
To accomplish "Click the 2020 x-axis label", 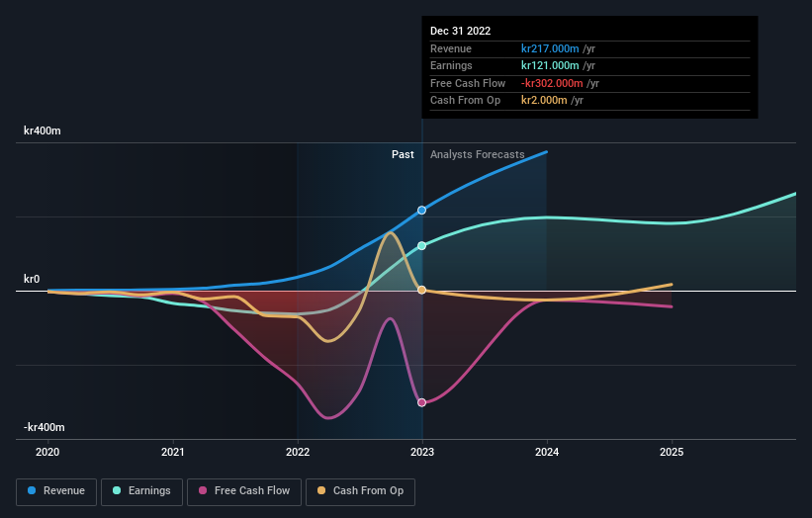I will (x=47, y=453).
